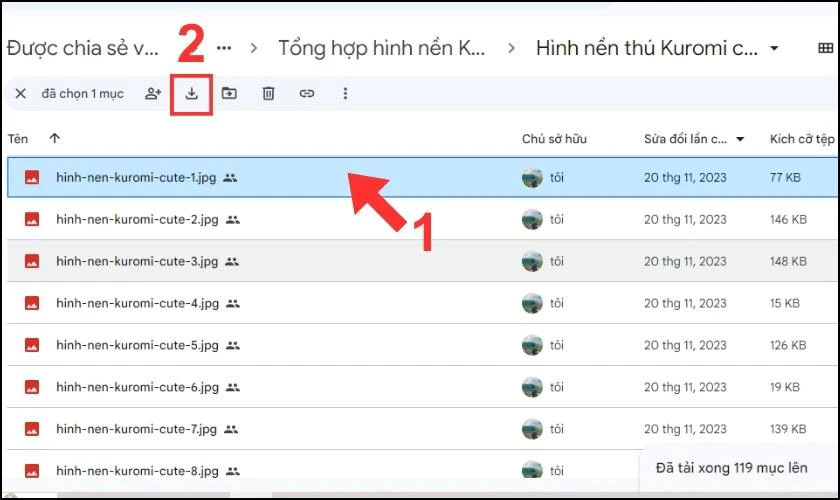Click shared-people icon next to kuromi-cute-1.jpg

coord(230,177)
